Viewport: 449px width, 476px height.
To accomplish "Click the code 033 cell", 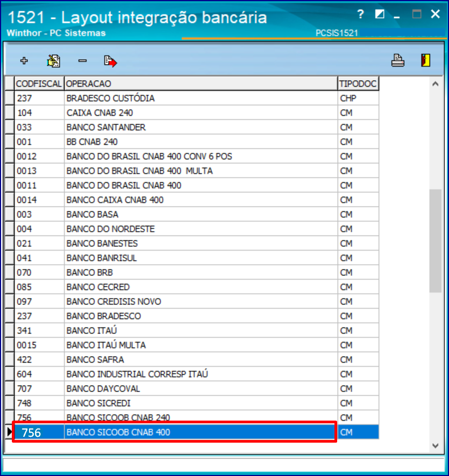I will pos(39,127).
